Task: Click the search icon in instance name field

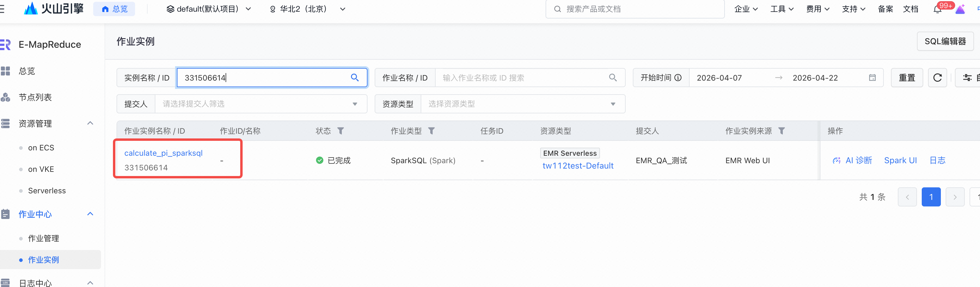Action: (x=355, y=78)
